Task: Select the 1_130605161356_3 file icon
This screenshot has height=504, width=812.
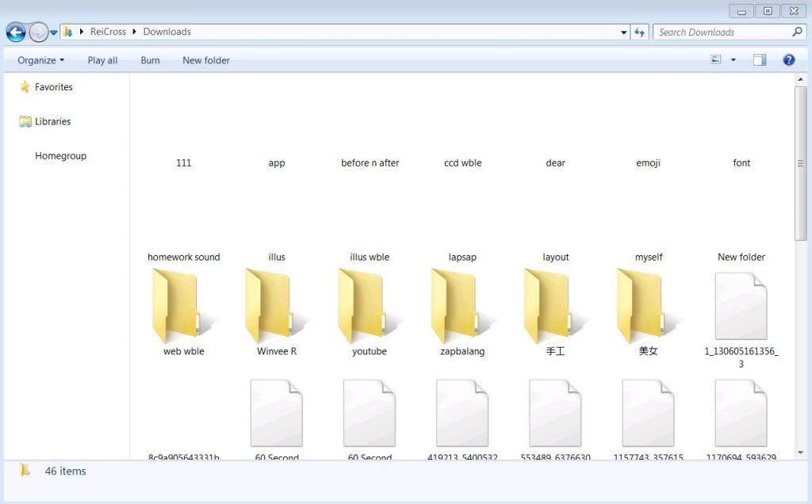Action: (x=741, y=306)
